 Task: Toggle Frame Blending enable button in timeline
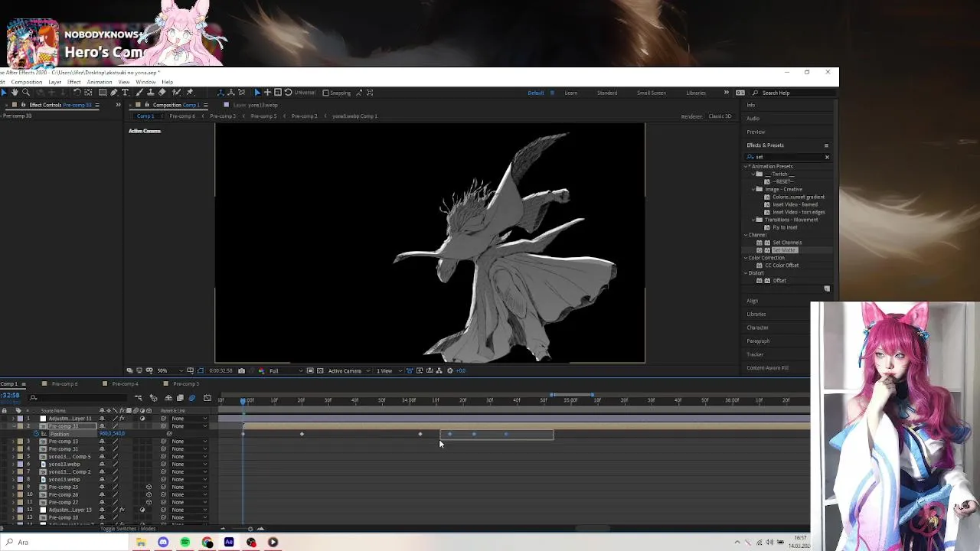click(x=180, y=398)
